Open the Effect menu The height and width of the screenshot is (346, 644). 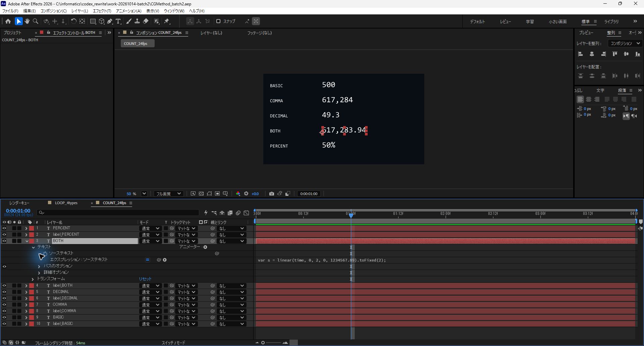102,11
